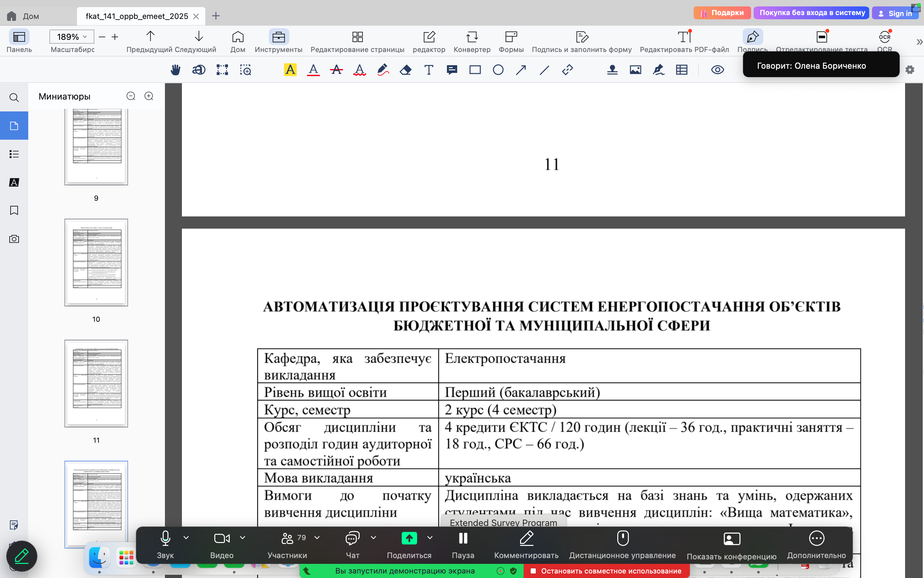
Task: Open the snapshot camera sidebar panel
Action: tap(14, 239)
